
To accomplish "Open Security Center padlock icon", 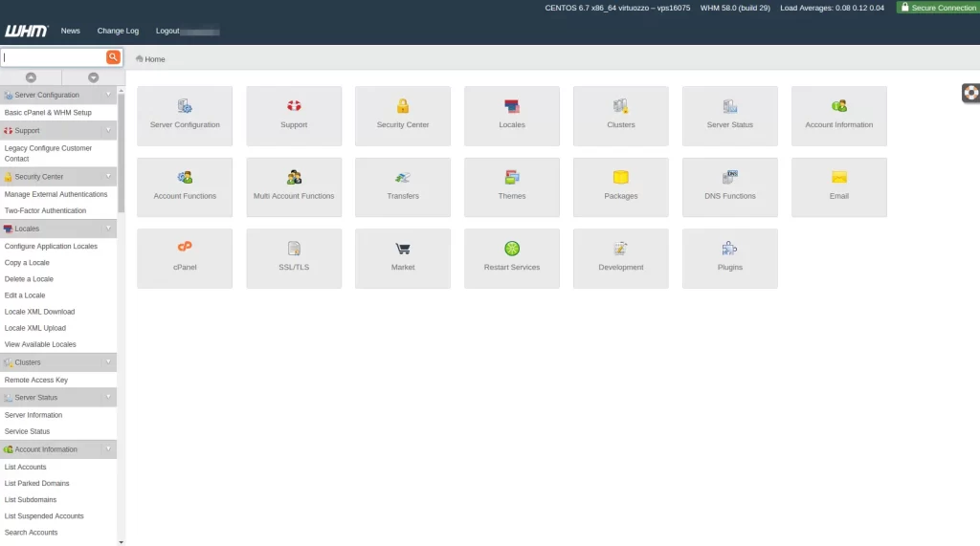I will pos(403,106).
